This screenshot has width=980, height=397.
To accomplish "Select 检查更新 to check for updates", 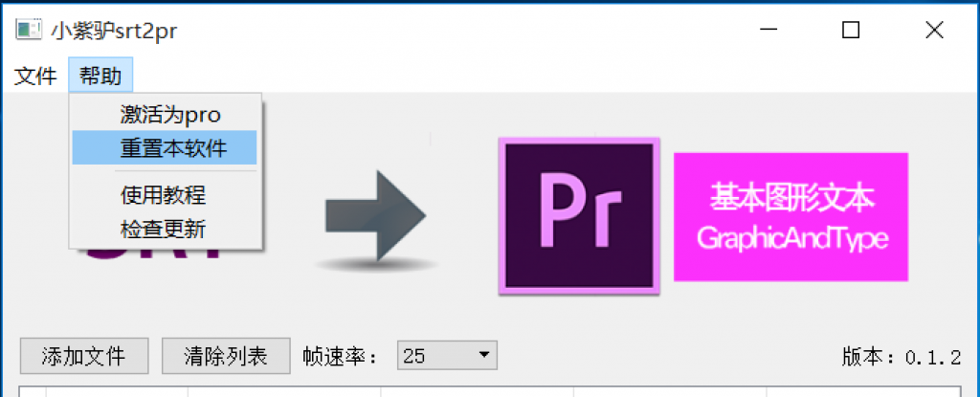I will click(165, 230).
